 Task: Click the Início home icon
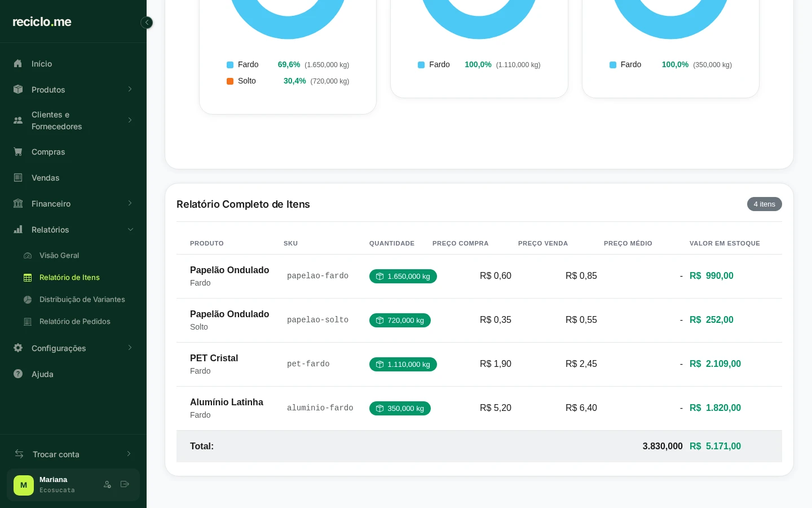click(18, 64)
